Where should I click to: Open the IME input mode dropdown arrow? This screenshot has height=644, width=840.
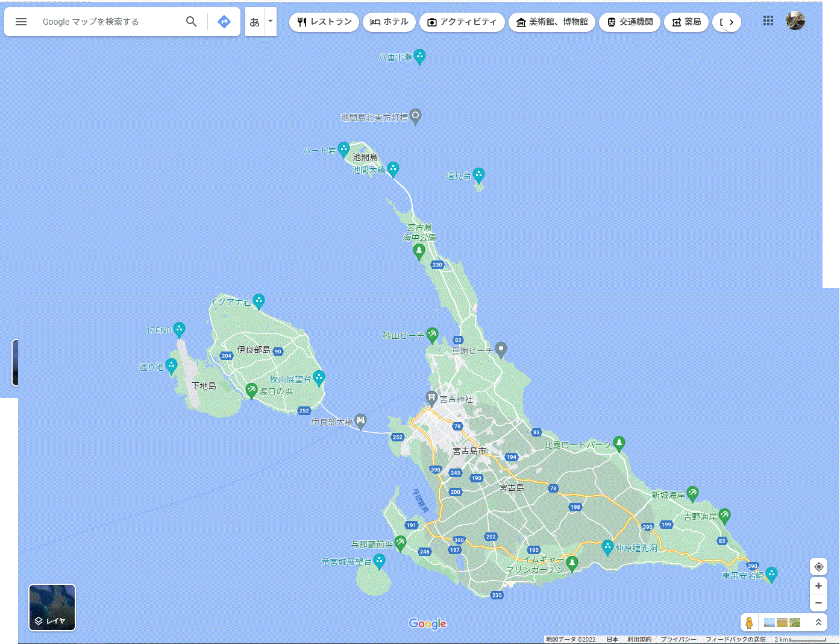[x=271, y=22]
